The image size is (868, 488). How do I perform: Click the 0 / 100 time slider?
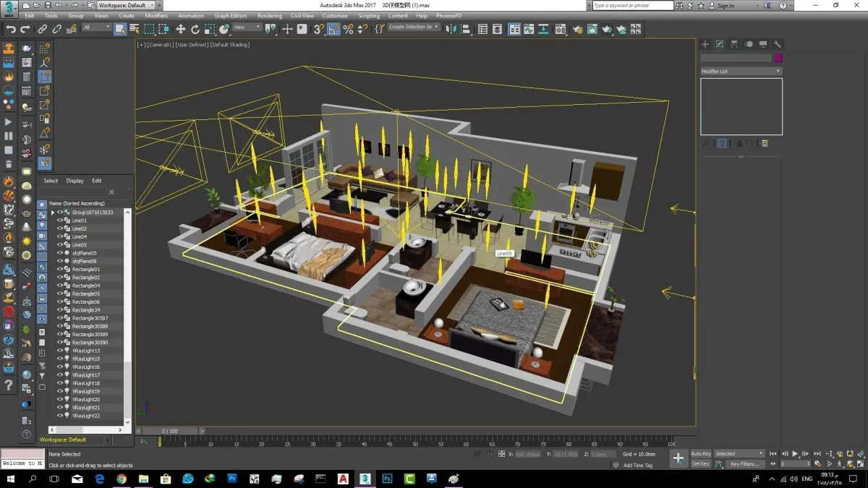[169, 431]
